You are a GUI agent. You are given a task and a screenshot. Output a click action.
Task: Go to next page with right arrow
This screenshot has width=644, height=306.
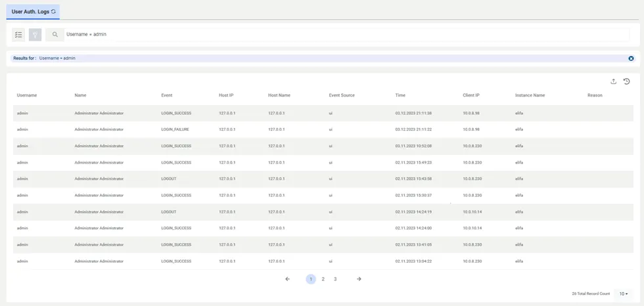coord(359,279)
